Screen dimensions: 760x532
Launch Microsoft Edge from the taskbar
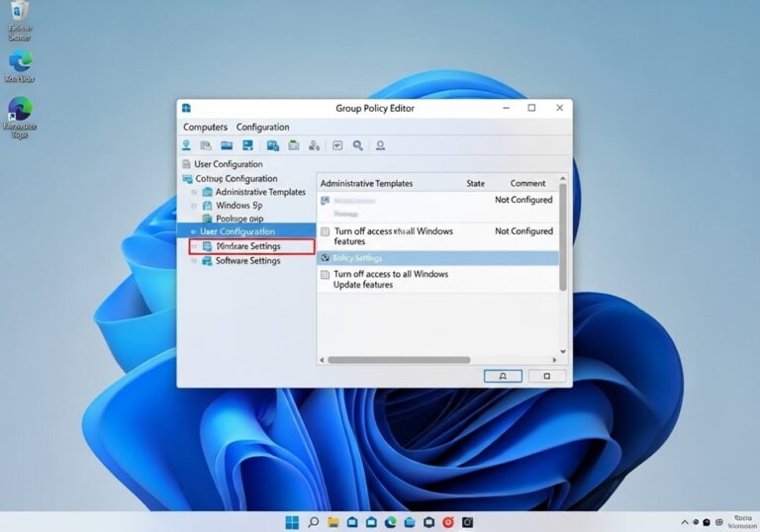[391, 522]
